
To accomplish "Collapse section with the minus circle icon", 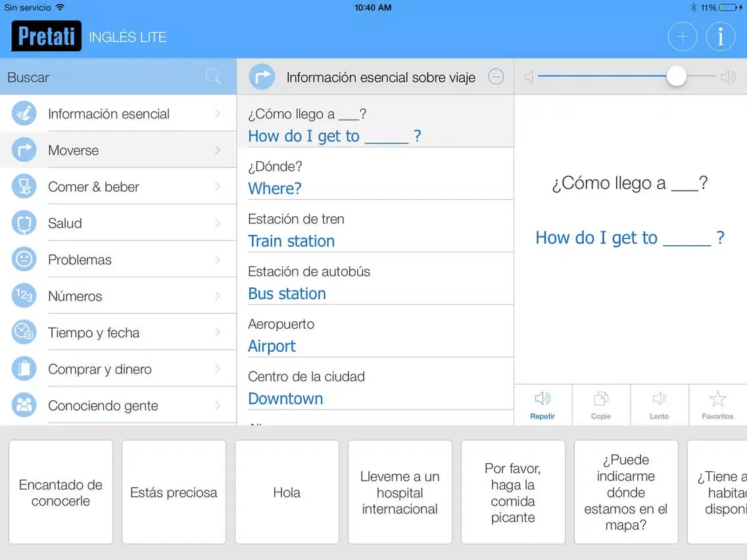I will pyautogui.click(x=496, y=77).
